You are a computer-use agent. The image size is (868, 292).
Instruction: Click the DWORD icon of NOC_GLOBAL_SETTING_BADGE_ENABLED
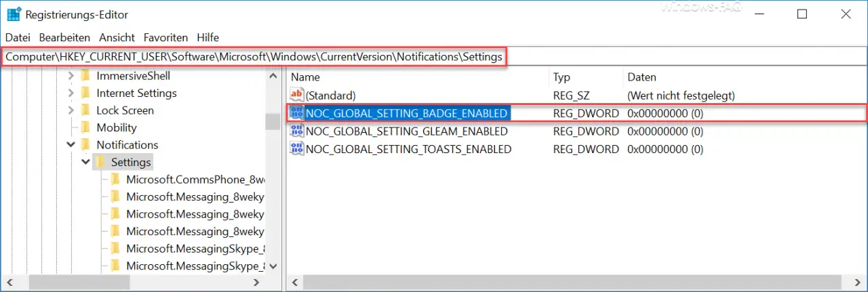[297, 113]
